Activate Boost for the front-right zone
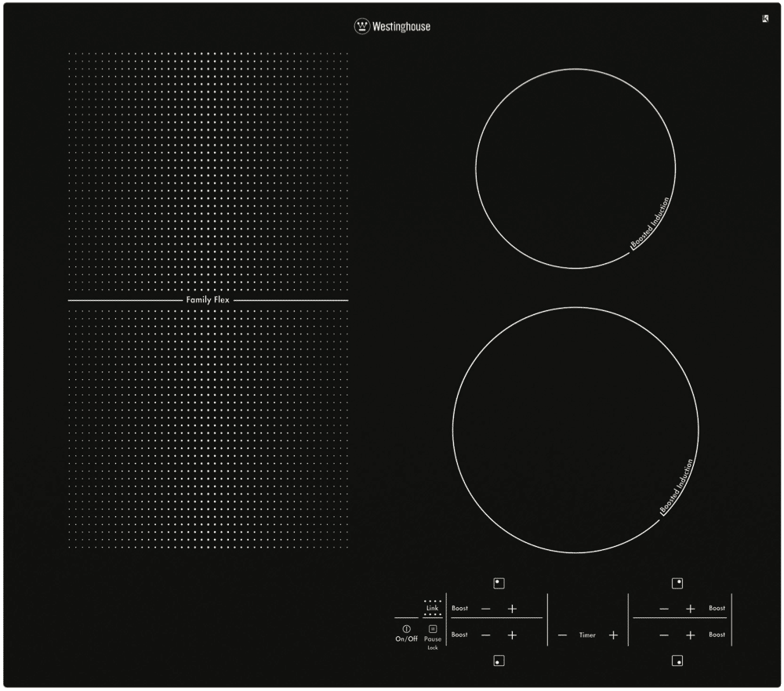784x691 pixels. tap(717, 635)
